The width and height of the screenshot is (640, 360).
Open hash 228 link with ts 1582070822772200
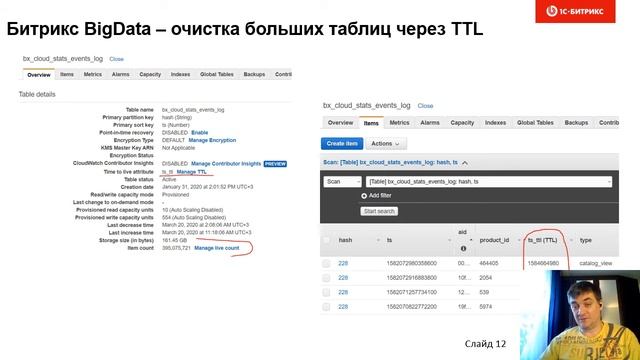pyautogui.click(x=343, y=307)
